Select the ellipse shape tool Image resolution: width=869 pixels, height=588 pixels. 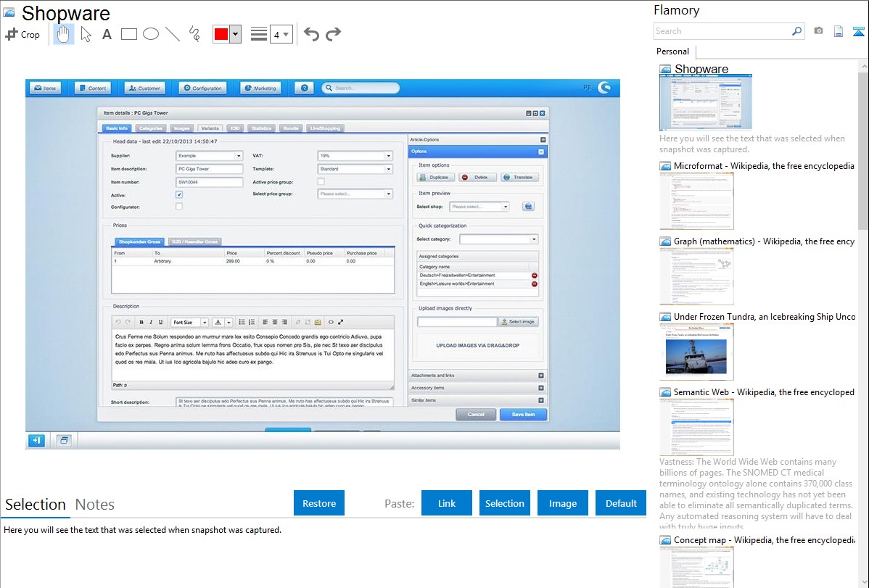click(151, 34)
